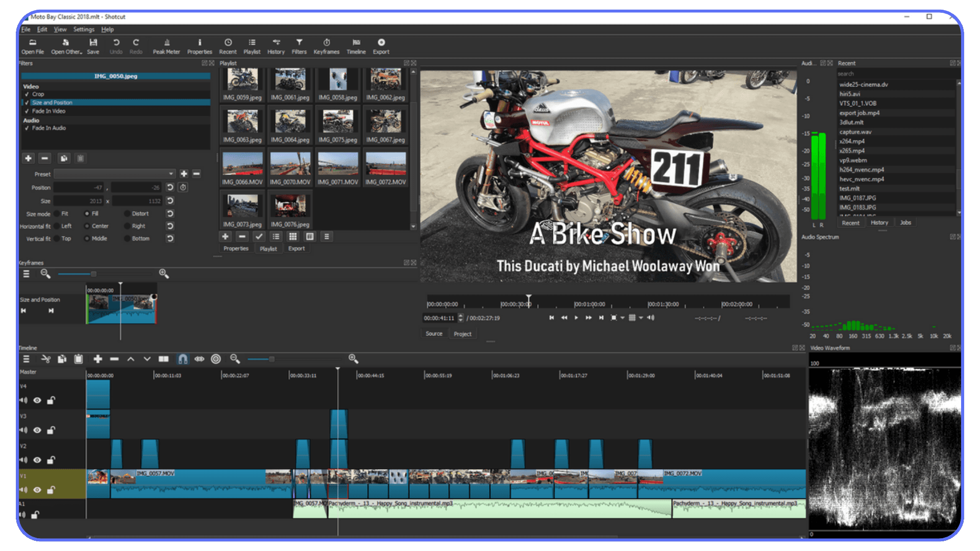The width and height of the screenshot is (980, 551).
Task: Switch to the History tab in Recent
Action: tap(879, 222)
